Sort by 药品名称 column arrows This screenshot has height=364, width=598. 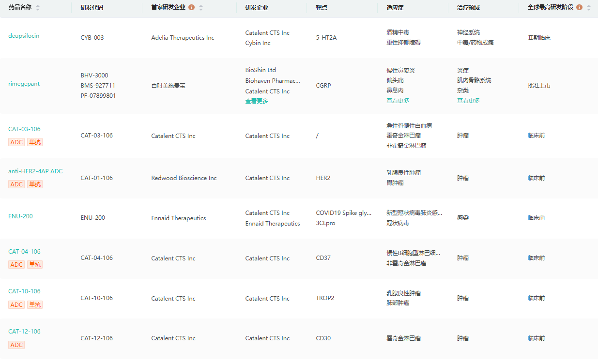pyautogui.click(x=38, y=8)
